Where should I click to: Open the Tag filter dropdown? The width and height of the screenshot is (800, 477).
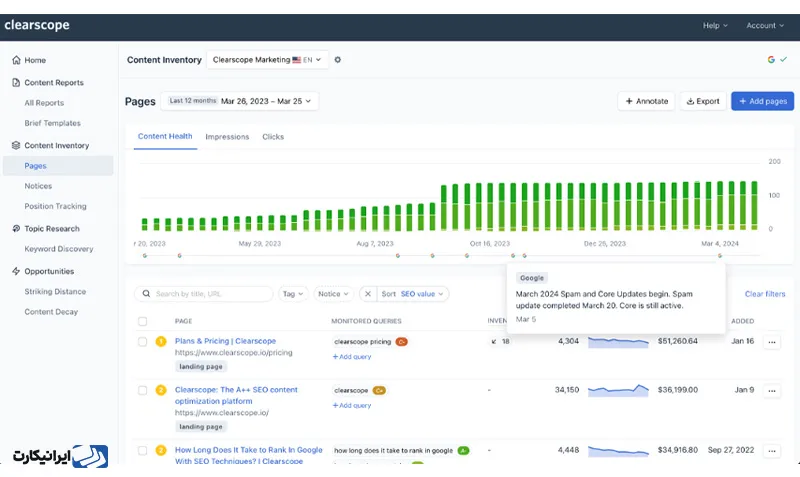point(293,294)
